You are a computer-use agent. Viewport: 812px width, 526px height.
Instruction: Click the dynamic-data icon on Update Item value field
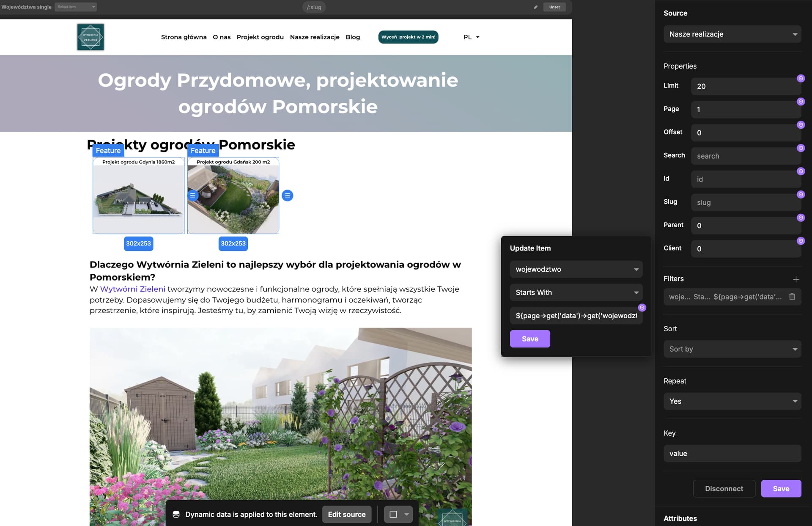pyautogui.click(x=642, y=308)
